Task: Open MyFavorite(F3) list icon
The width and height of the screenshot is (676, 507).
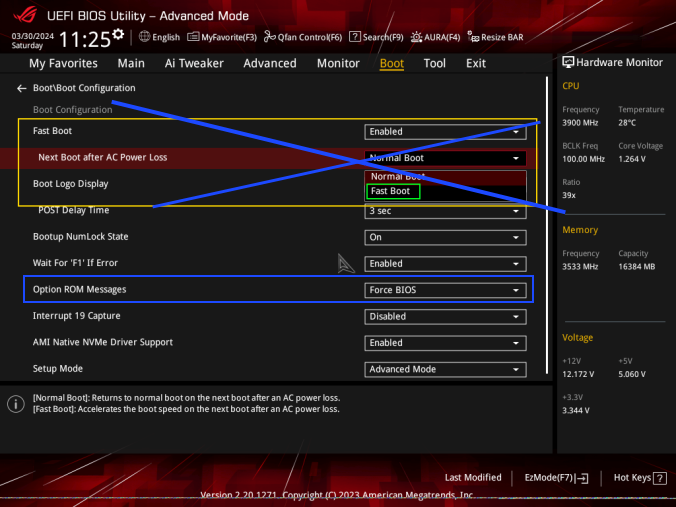Action: coord(193,37)
